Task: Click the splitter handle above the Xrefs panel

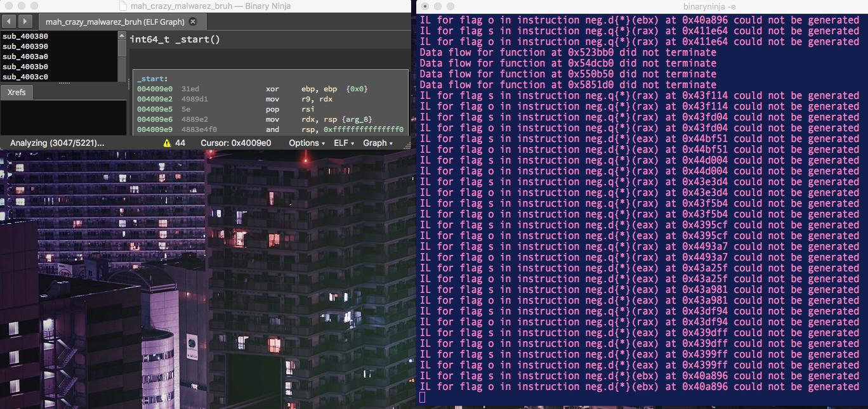Action: point(64,83)
